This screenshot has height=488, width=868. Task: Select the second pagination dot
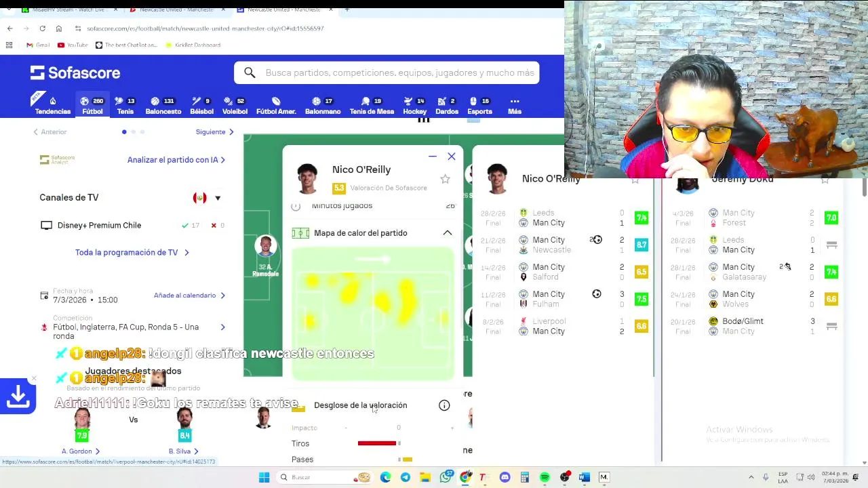pyautogui.click(x=134, y=131)
